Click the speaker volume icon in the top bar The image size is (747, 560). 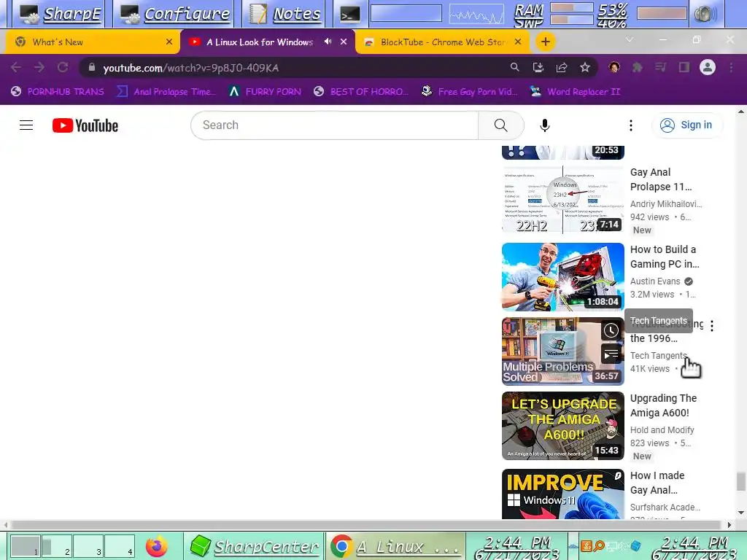click(705, 14)
